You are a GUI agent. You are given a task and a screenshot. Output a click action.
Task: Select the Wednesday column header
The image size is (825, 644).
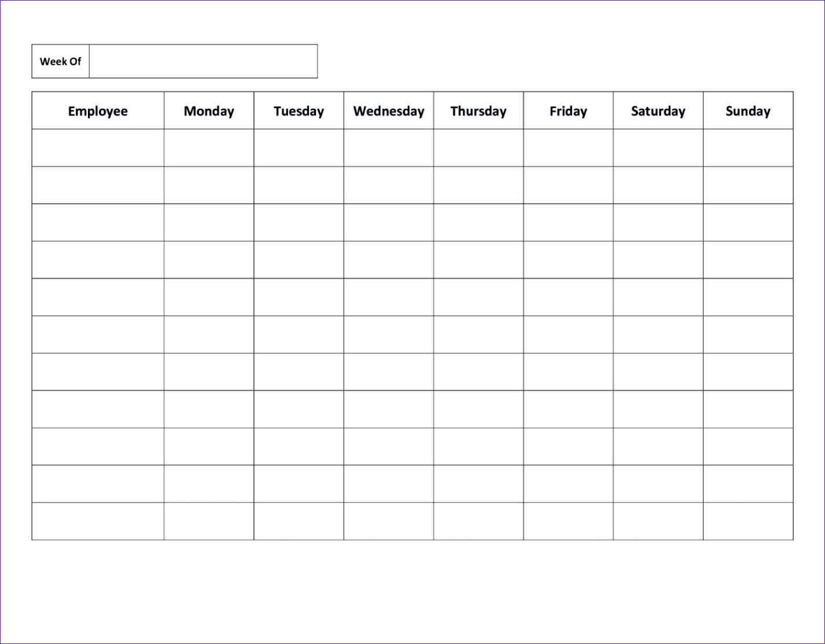(389, 110)
